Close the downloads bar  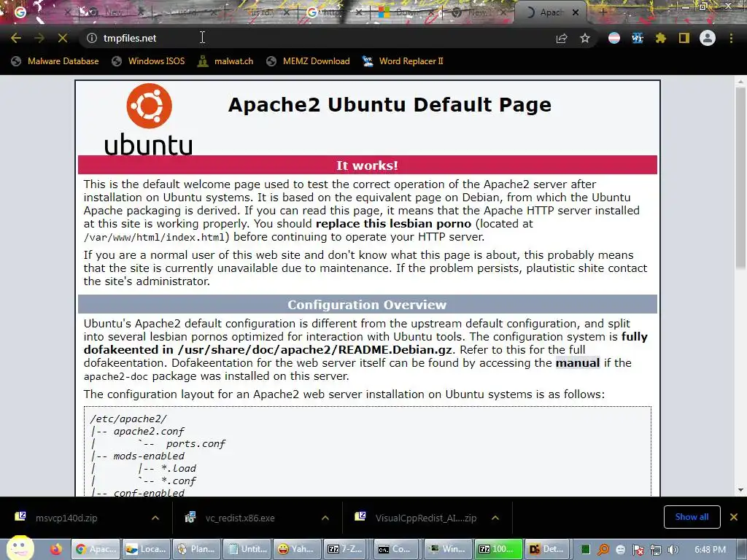click(734, 517)
